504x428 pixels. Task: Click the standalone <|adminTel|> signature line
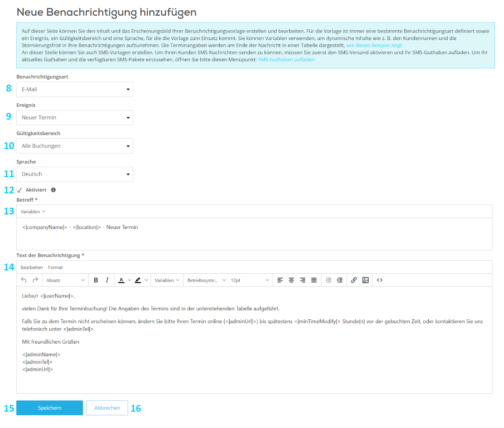(37, 362)
